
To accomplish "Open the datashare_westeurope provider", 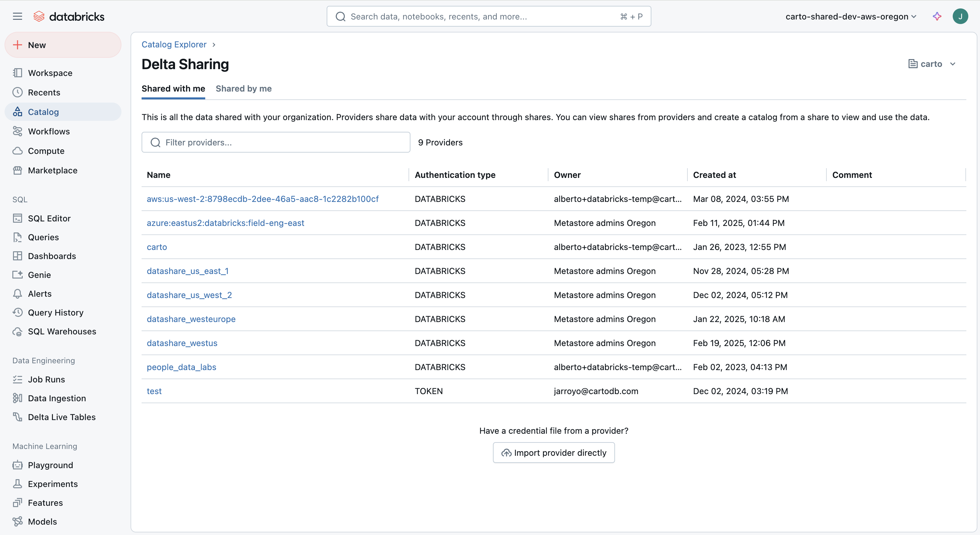I will 191,319.
